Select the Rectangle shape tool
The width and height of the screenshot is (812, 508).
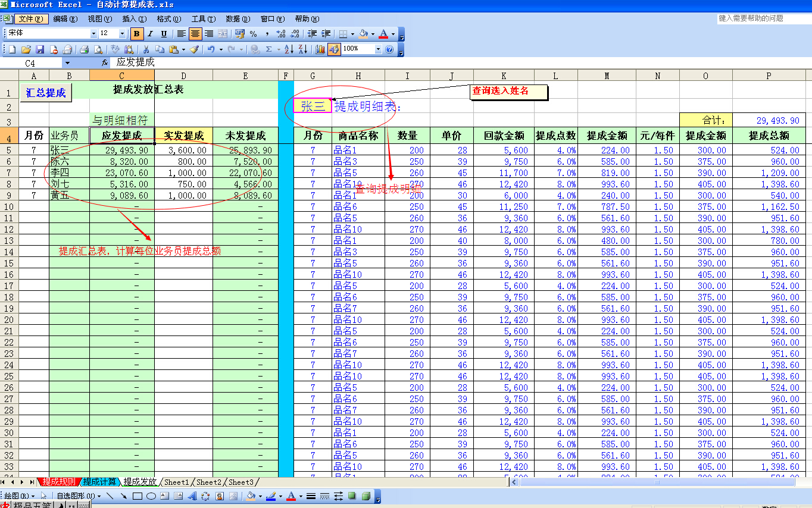coord(138,496)
